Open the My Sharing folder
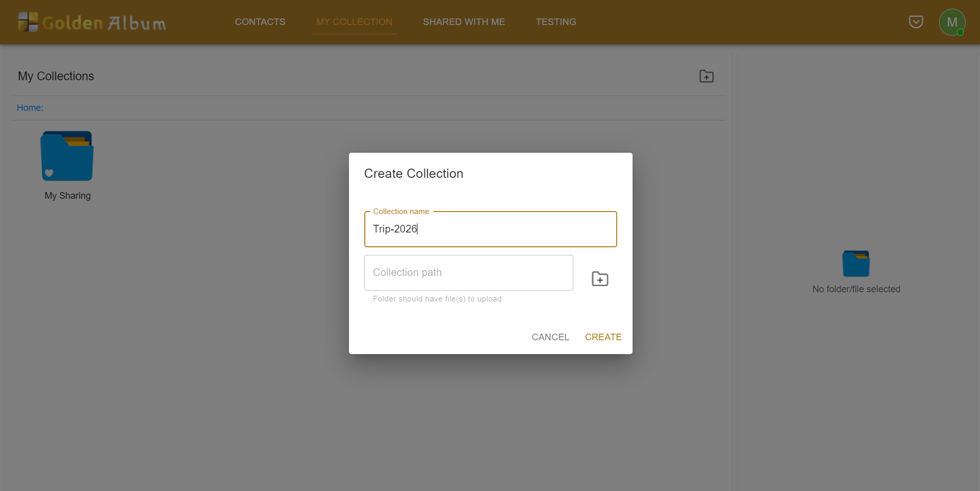Image resolution: width=980 pixels, height=491 pixels. click(x=67, y=156)
